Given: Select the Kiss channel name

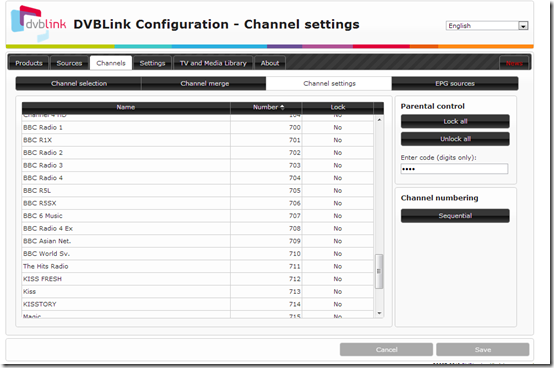Looking at the screenshot, I should click(x=30, y=292).
